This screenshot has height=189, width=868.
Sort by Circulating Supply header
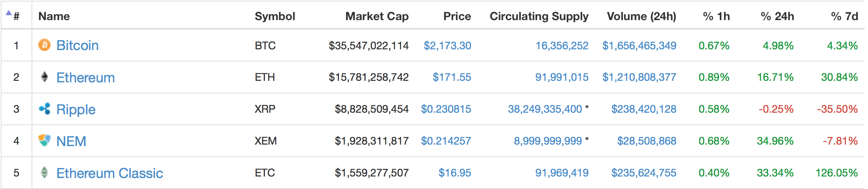coord(539,16)
